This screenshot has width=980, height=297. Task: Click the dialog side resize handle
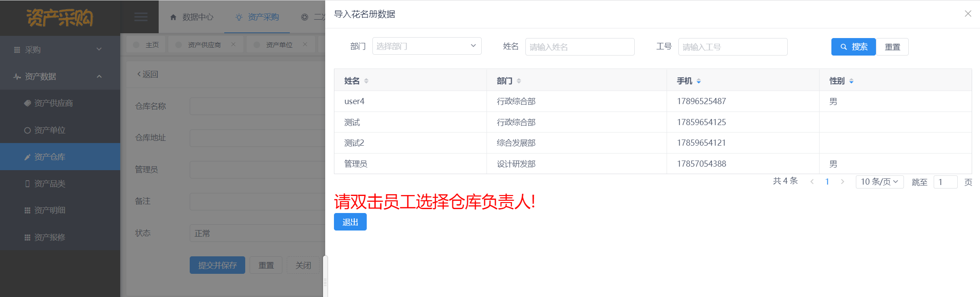point(325,276)
